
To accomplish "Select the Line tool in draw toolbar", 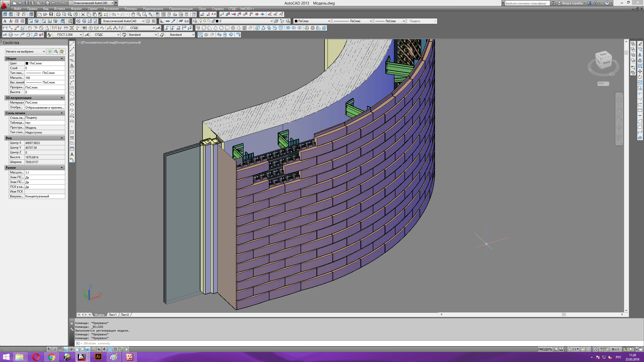I will click(72, 44).
